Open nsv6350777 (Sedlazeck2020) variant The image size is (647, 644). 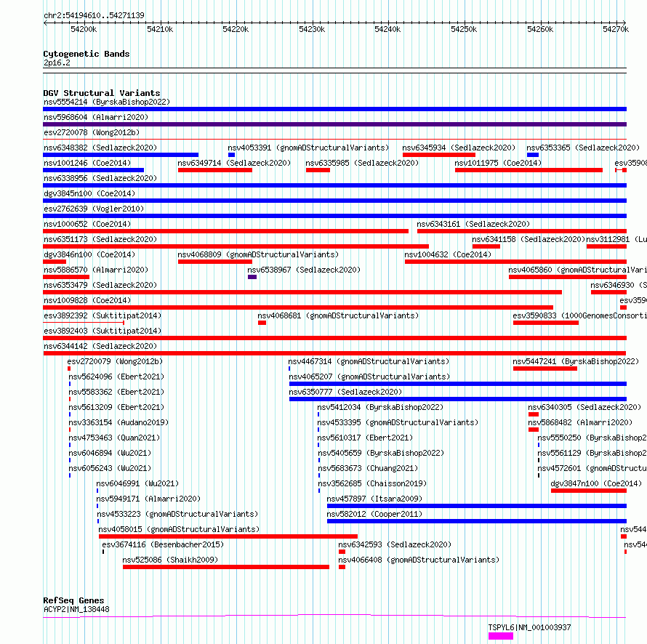345,392
